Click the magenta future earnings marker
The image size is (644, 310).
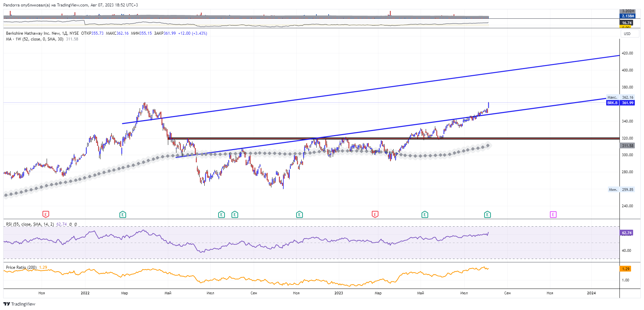pos(553,214)
